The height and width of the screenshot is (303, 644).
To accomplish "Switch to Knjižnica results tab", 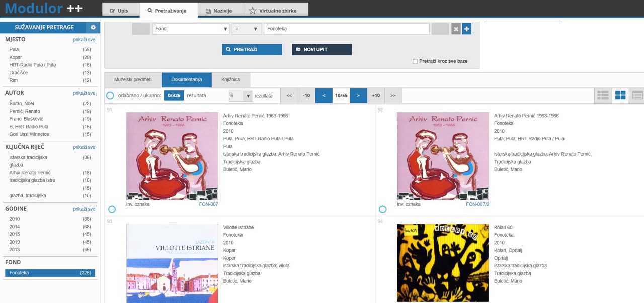I will [x=231, y=80].
